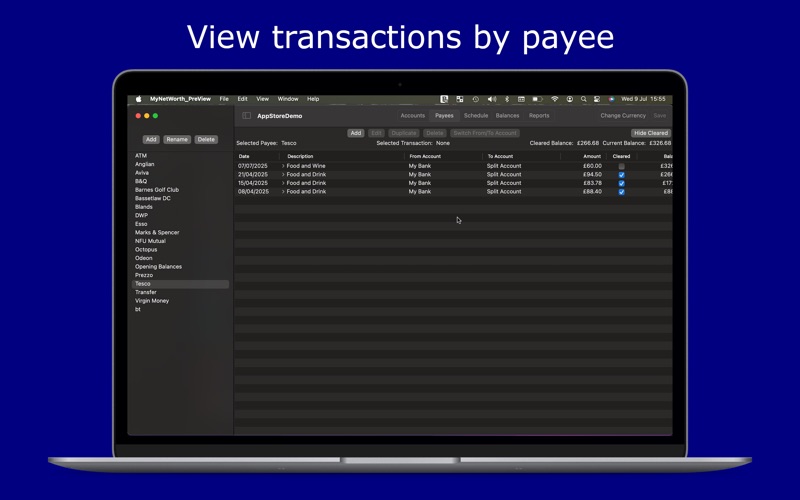
Task: Open the Bluetooth menu bar icon
Action: pyautogui.click(x=507, y=99)
